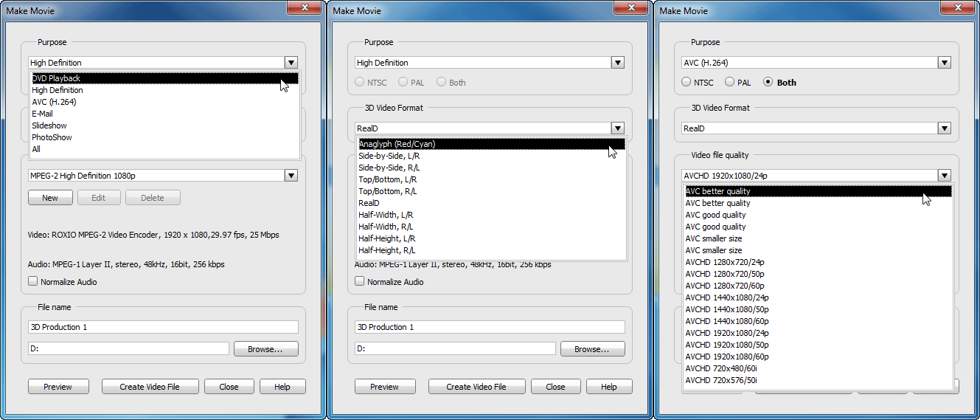Select Top/Bottom, R/L format
The image size is (980, 420).
pyautogui.click(x=491, y=191)
